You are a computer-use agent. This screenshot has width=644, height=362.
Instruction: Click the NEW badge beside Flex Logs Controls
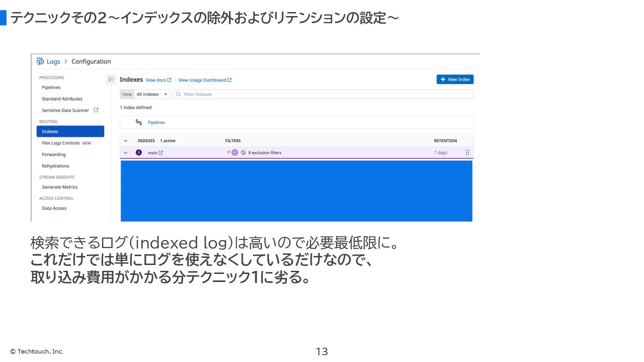coord(86,143)
